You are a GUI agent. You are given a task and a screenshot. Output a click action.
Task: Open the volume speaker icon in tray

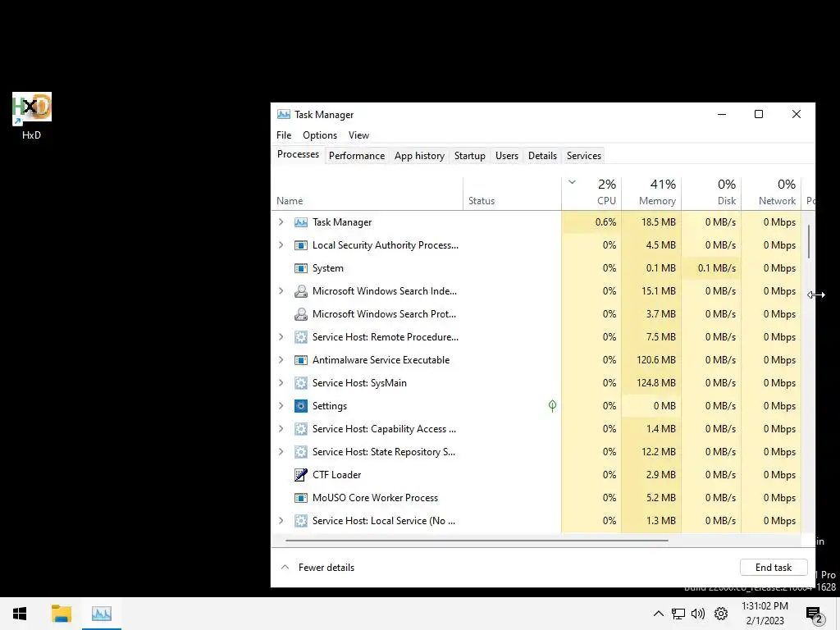[698, 614]
